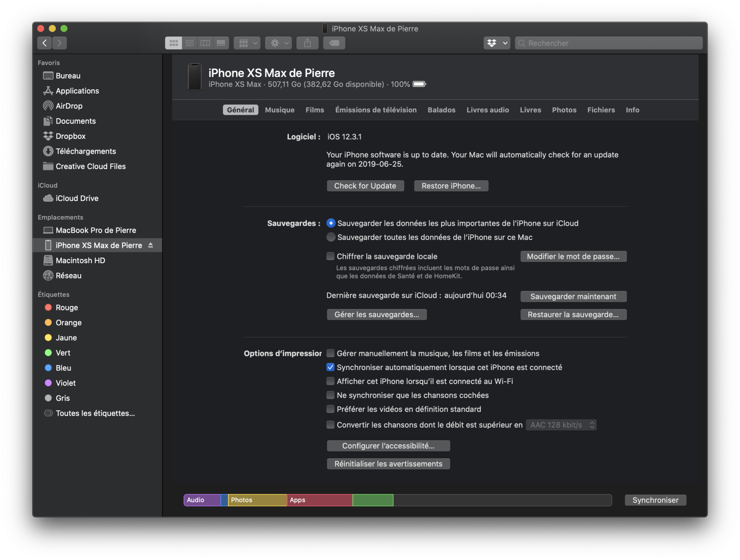This screenshot has height=560, width=740.
Task: Open Documents in the sidebar
Action: (x=69, y=121)
